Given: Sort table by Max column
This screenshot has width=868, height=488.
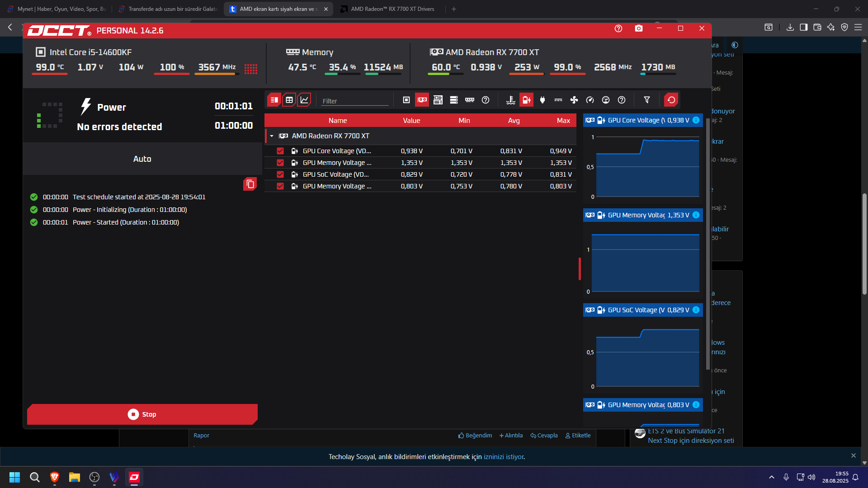Looking at the screenshot, I should pyautogui.click(x=563, y=121).
